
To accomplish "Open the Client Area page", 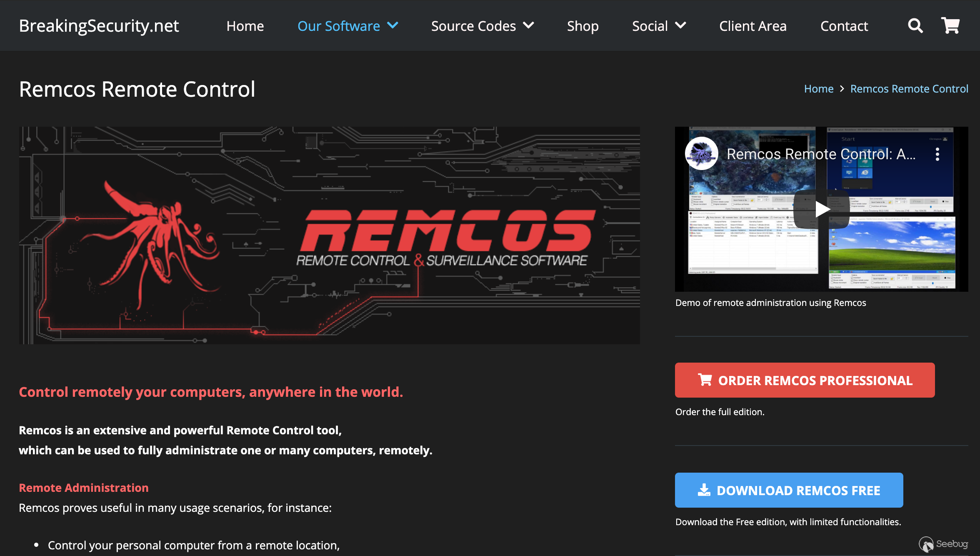I will (x=752, y=26).
